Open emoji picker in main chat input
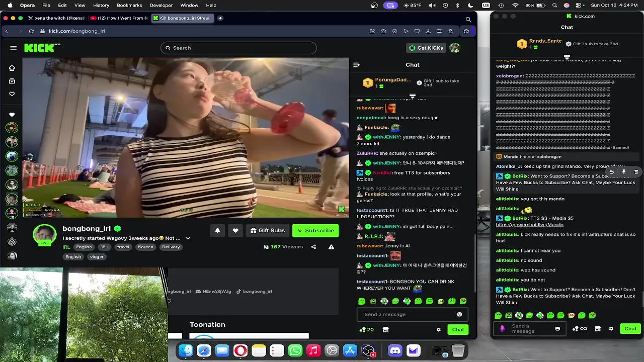Viewport: 644px width, 362px height. coord(459,314)
